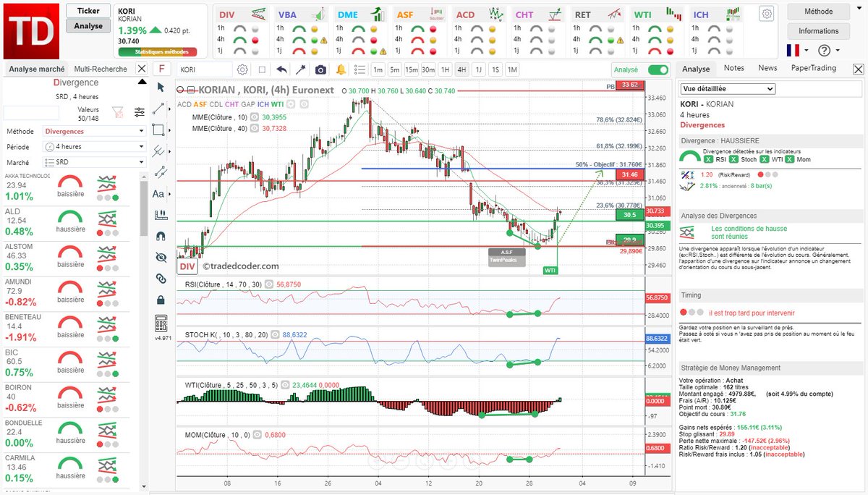Toggle the GAP indicator label on chart
868x495 pixels.
247,104
